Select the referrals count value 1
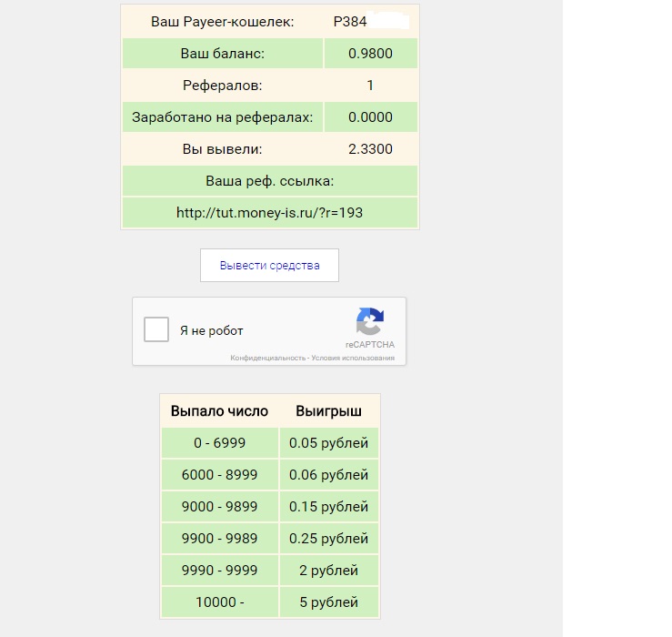 pyautogui.click(x=370, y=86)
